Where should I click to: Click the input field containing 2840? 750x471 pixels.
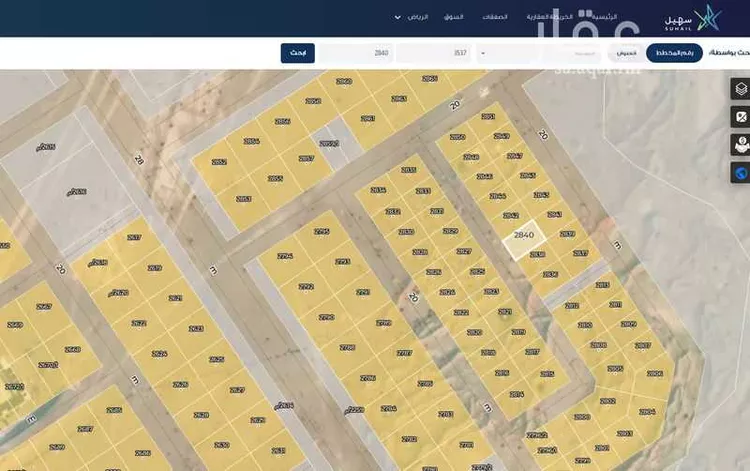(355, 53)
